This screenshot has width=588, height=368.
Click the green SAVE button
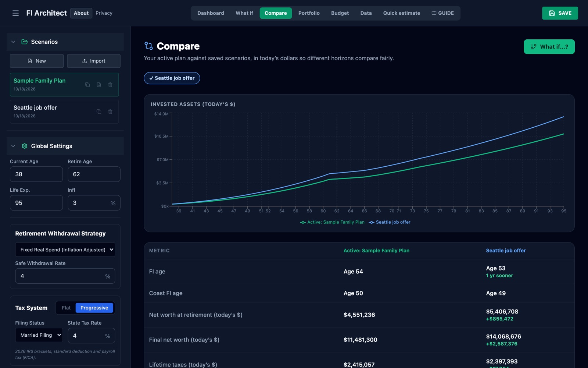click(x=560, y=13)
